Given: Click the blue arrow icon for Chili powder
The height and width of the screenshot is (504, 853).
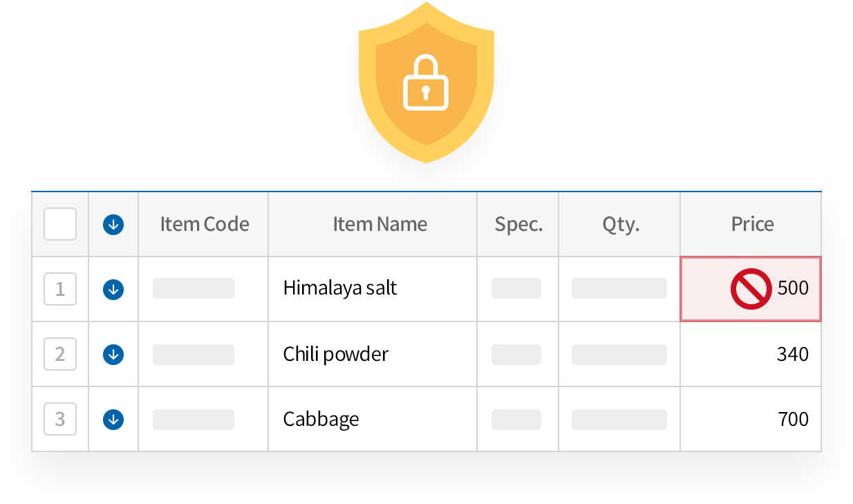Looking at the screenshot, I should coord(113,354).
